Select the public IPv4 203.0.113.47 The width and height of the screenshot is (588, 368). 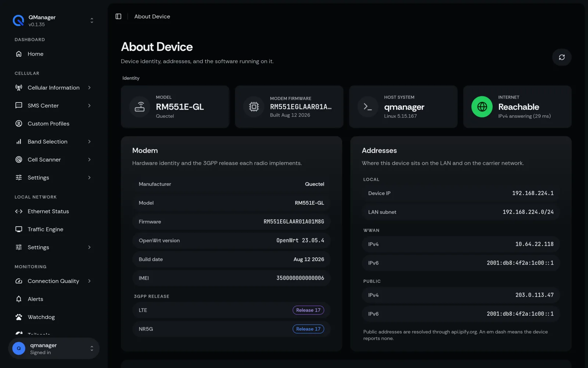pyautogui.click(x=534, y=295)
